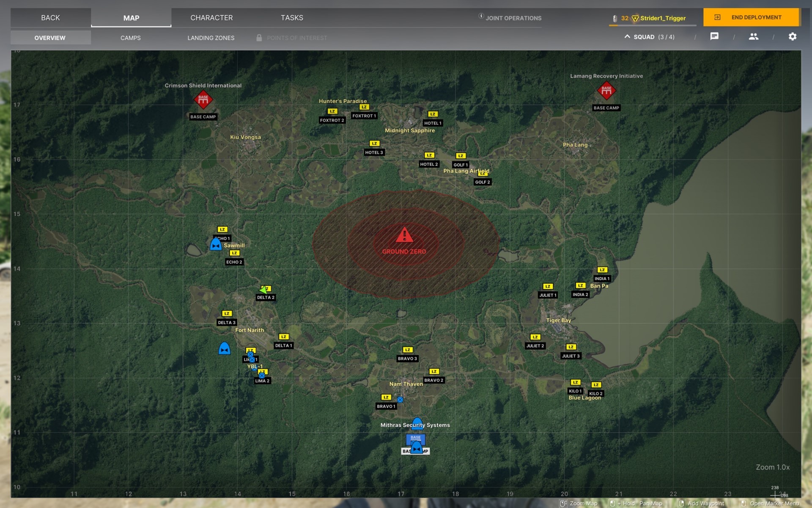Click the Kiu Vongsa location label
812x508 pixels.
click(245, 137)
